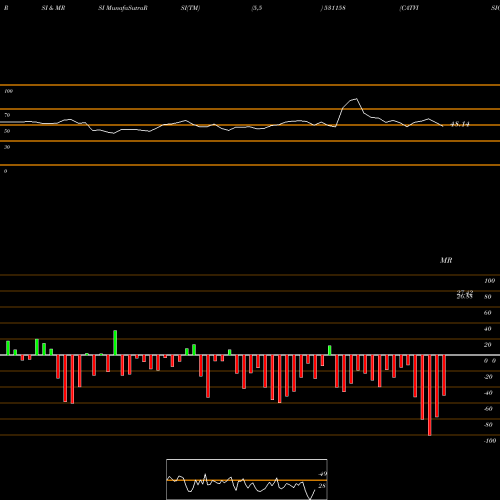This screenshot has height=500, width=500.
Task: Click the -60 label on MR axis
Action: coord(488,409)
